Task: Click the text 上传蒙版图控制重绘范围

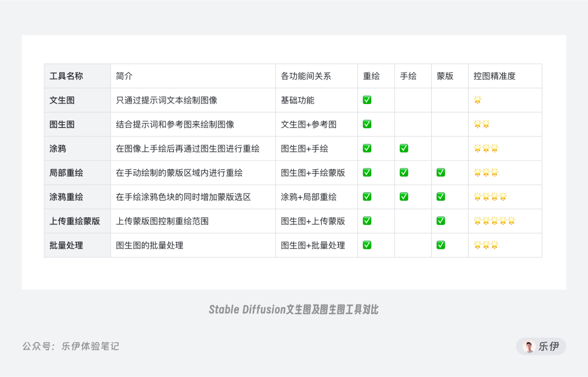Action: tap(162, 221)
